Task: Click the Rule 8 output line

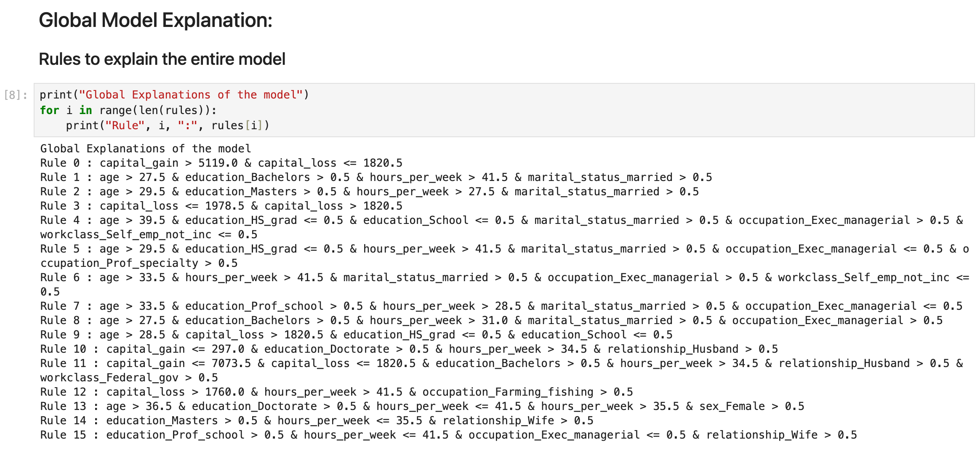Action: point(491,320)
